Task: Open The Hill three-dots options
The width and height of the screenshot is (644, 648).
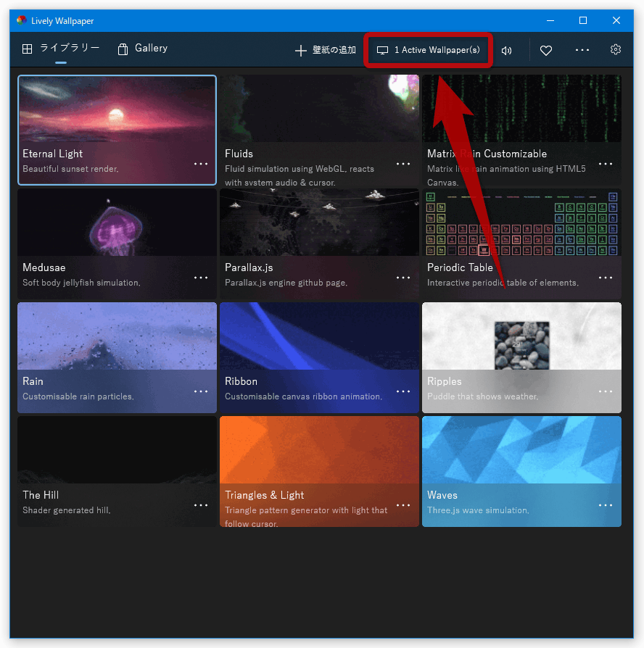Action: (201, 505)
